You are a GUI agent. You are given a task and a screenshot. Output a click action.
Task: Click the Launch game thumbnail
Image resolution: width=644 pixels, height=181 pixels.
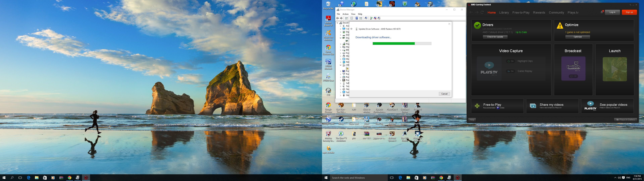coord(615,69)
